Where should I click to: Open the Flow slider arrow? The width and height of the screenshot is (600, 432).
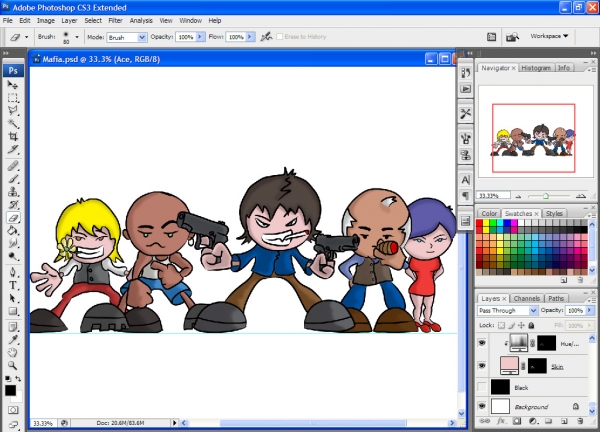[x=250, y=37]
